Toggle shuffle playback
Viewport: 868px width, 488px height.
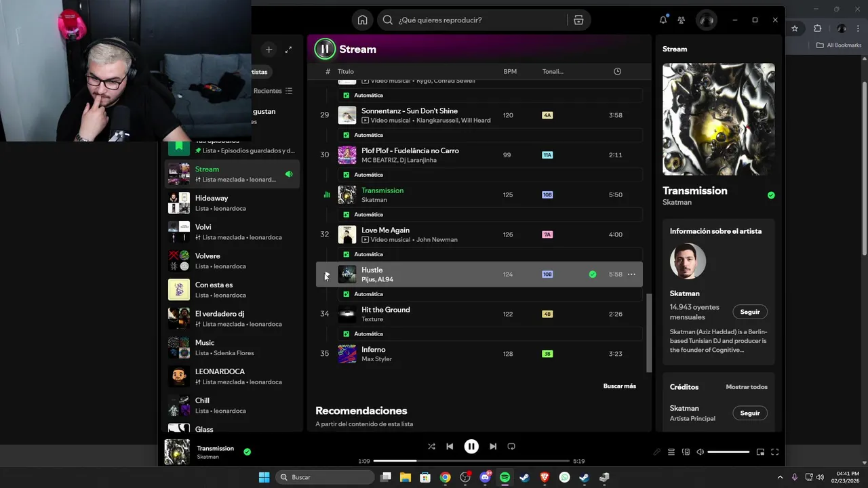click(431, 447)
